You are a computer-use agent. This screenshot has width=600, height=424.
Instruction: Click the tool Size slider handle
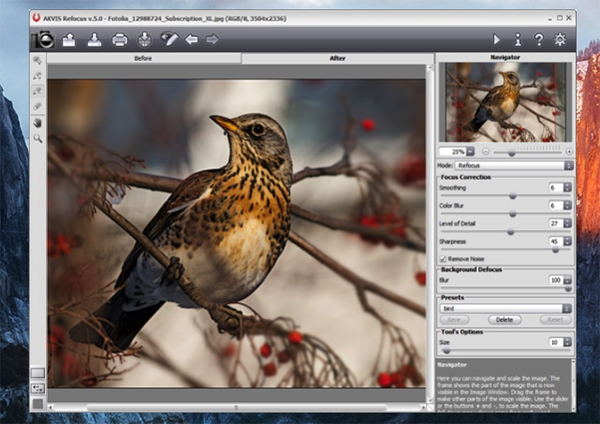tap(446, 351)
